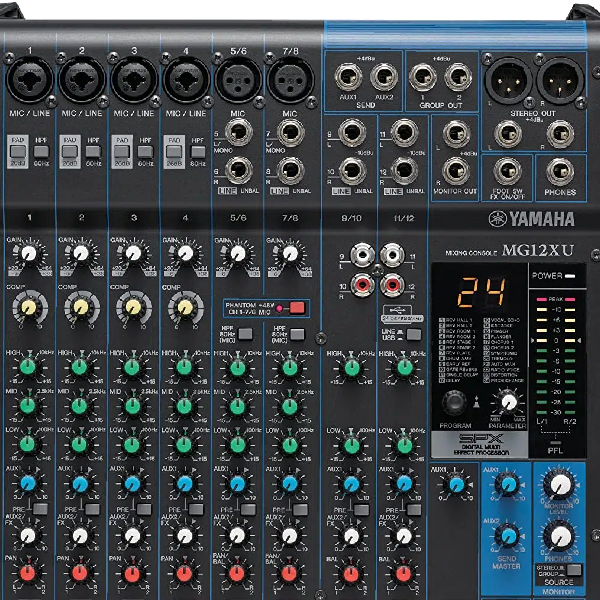Click the AUX1 knob on channel 2

pos(80,484)
